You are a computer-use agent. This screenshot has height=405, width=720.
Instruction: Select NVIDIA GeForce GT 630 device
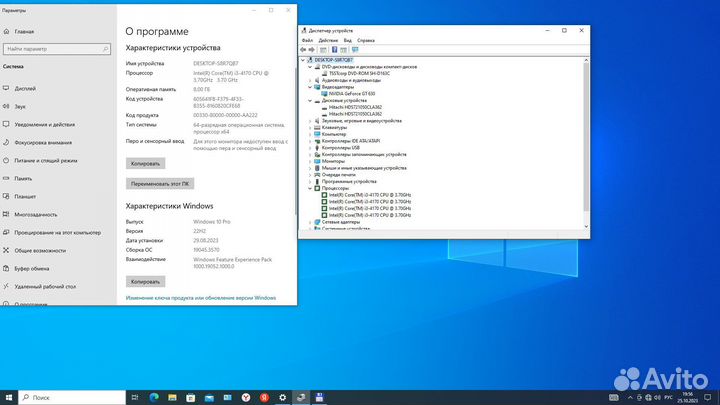[352, 94]
